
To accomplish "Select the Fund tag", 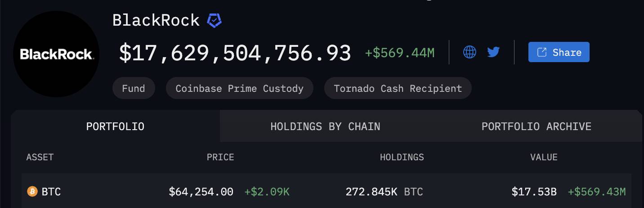I will point(134,88).
